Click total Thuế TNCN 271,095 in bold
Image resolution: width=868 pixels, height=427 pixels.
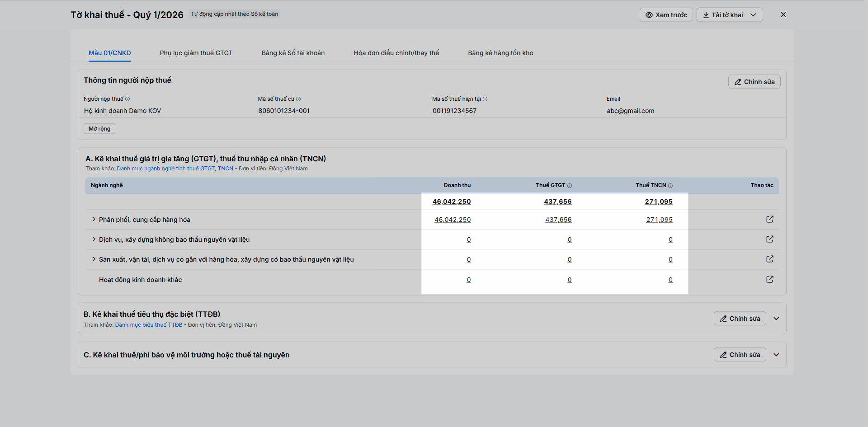point(659,202)
